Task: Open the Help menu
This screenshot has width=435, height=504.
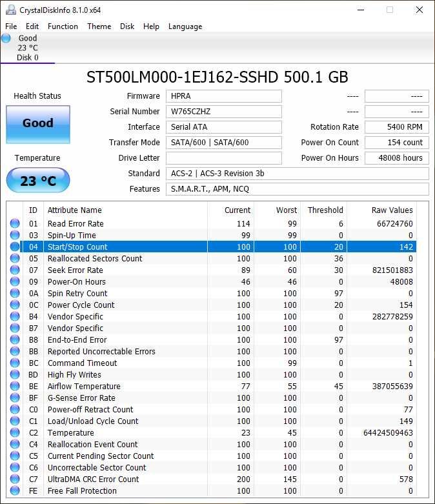Action: [x=151, y=26]
